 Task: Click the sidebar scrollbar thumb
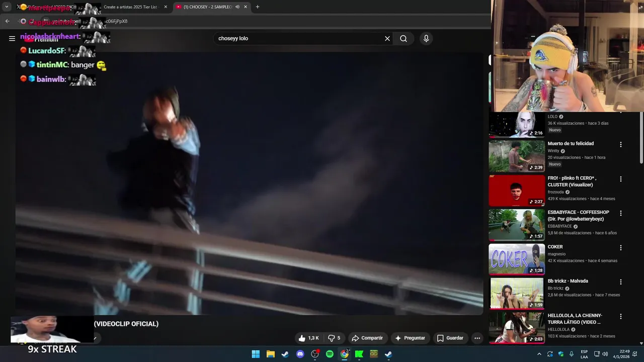[x=641, y=137]
